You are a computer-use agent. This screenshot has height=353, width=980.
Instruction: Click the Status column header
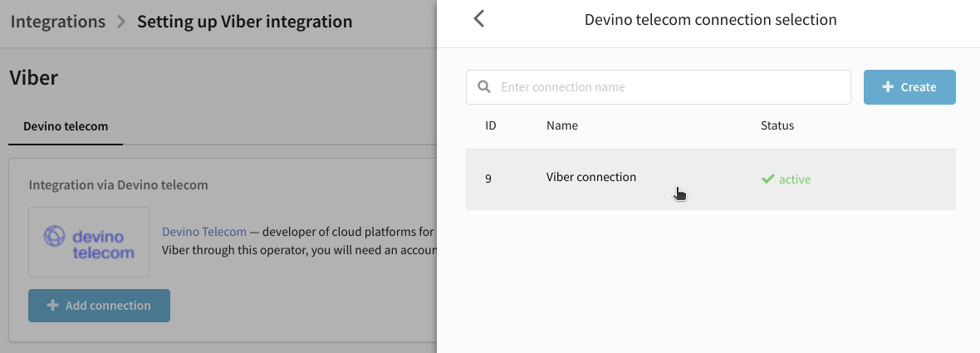777,125
